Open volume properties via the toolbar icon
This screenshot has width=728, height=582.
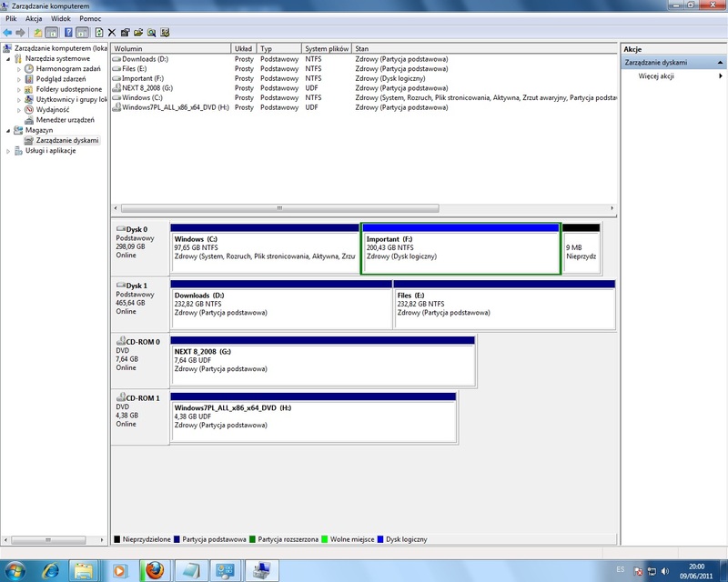125,33
